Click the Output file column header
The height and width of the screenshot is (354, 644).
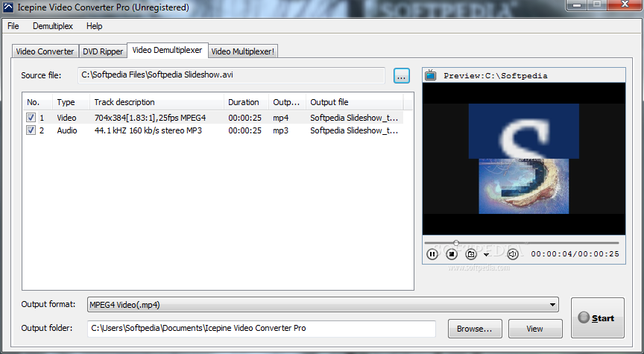(355, 102)
